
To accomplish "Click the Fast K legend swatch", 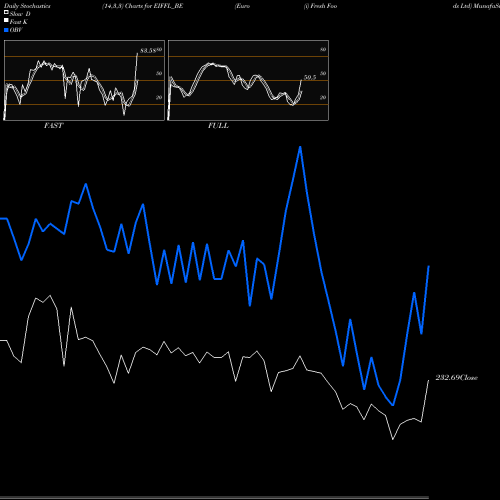I will coord(6,20).
